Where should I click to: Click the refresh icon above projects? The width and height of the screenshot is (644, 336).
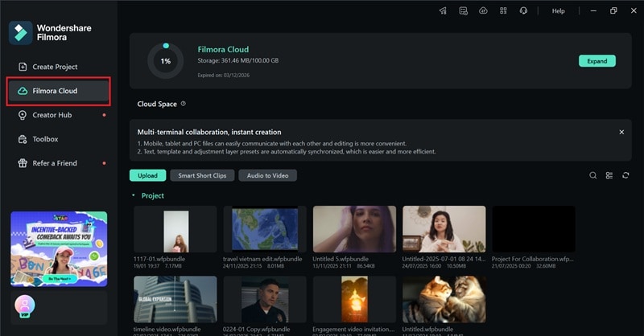tap(625, 175)
